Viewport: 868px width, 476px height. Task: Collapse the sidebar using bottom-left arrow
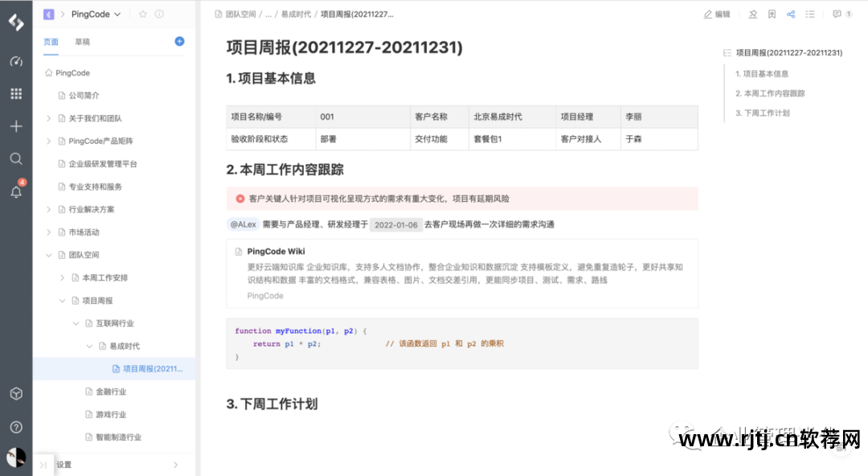[x=43, y=465]
